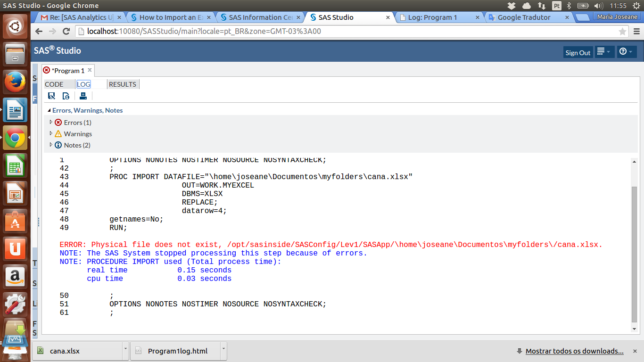This screenshot has height=362, width=644.
Task: Click the 'Mostrar todos os downloads...' link
Action: [575, 351]
